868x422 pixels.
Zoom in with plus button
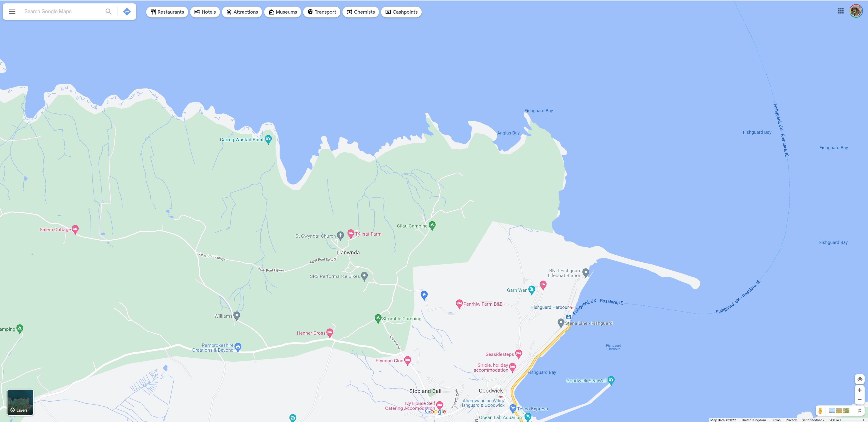click(860, 390)
